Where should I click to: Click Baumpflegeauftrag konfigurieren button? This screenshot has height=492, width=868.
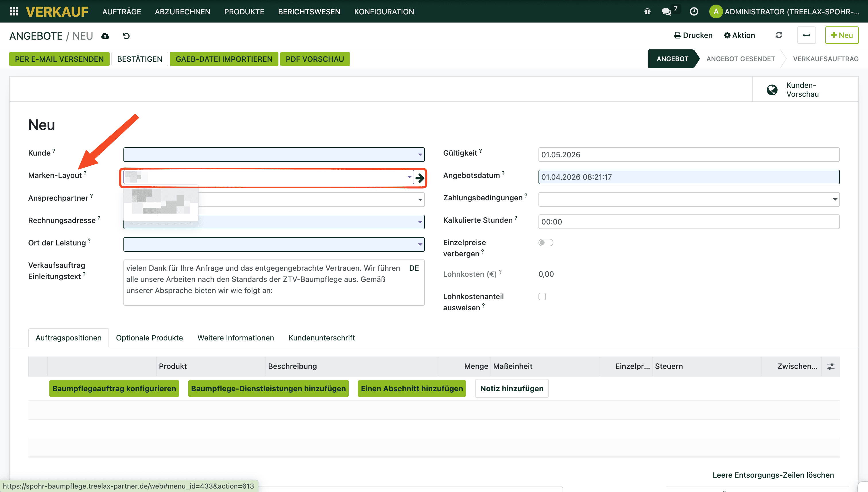[x=114, y=389]
